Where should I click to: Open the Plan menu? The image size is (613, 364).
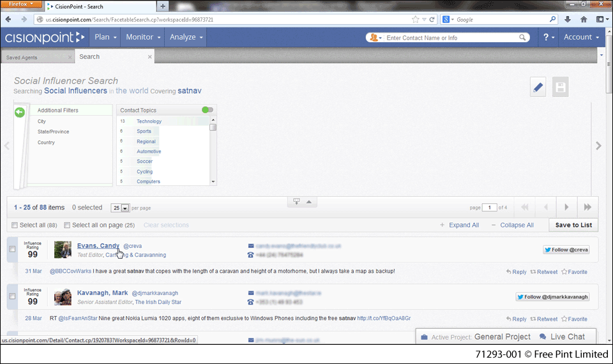(105, 37)
